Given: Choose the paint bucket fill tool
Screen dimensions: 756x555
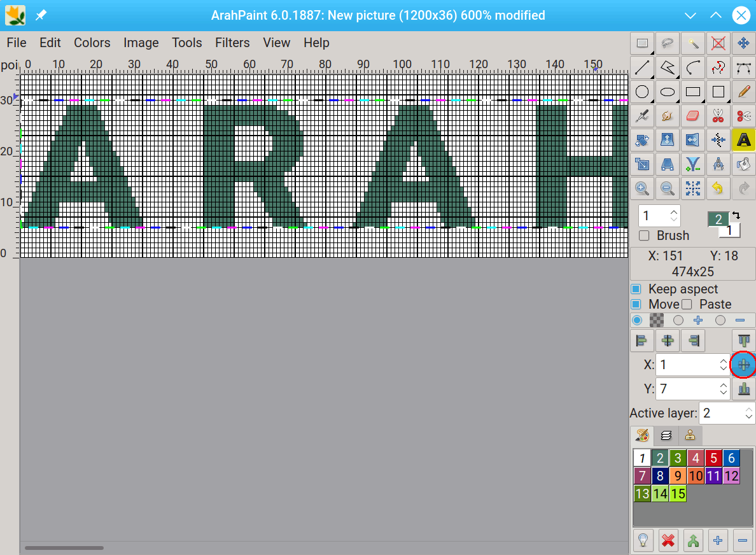Looking at the screenshot, I should click(x=743, y=164).
